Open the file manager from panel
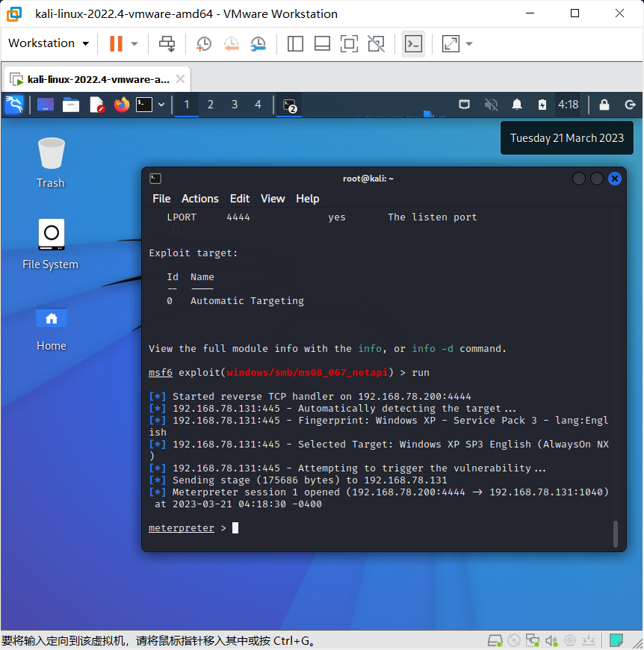 71,105
